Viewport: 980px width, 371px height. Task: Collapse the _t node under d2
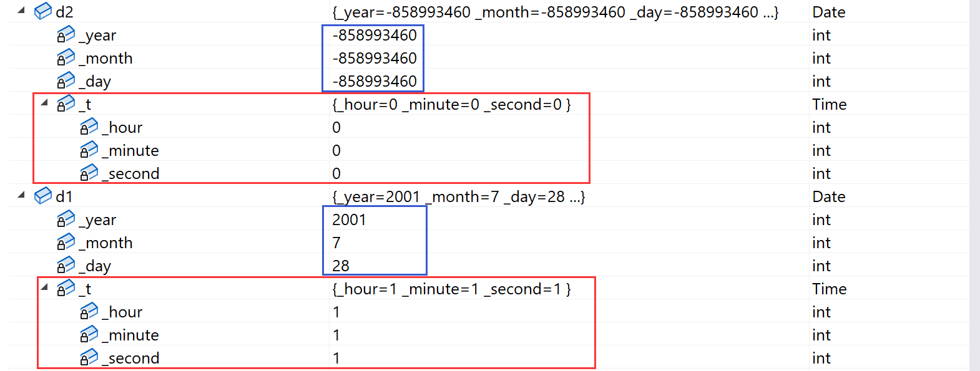coord(44,102)
